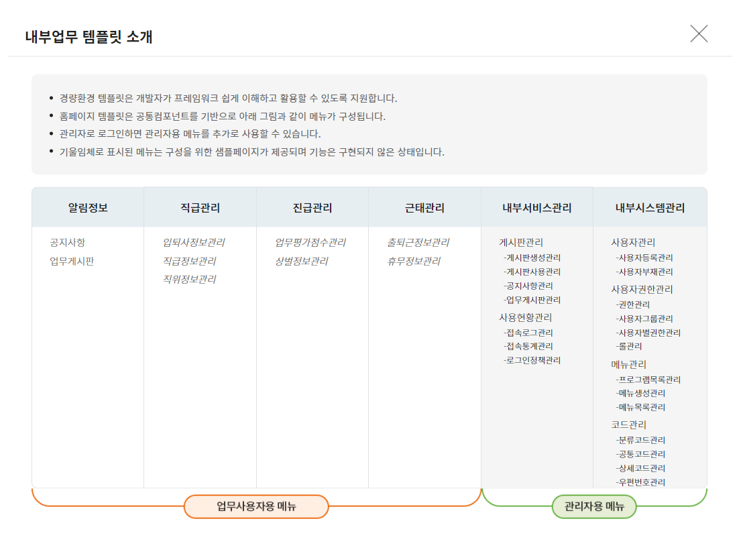The image size is (741, 560).
Task: Close the 내부업무 템플릿 소개 dialog
Action: click(699, 34)
